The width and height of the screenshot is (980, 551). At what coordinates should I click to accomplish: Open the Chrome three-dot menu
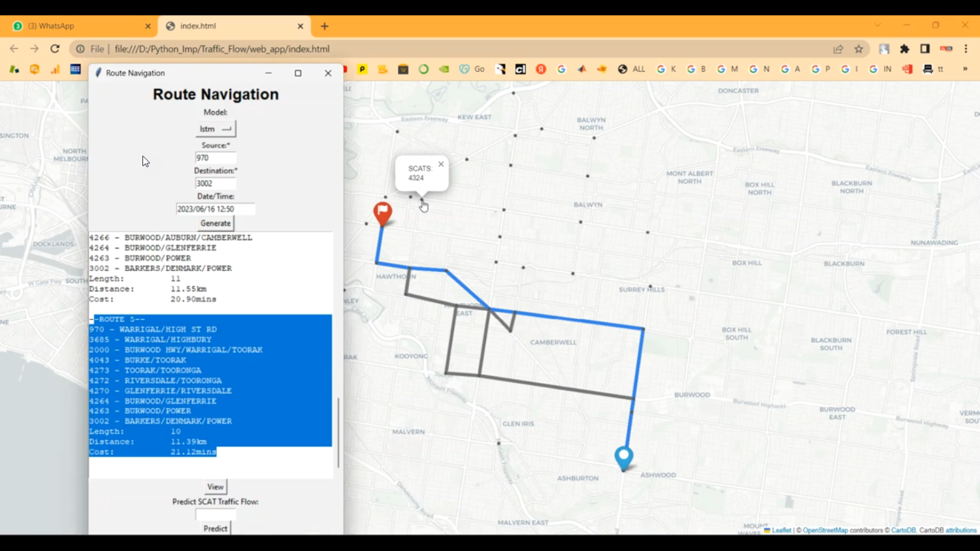pyautogui.click(x=966, y=49)
